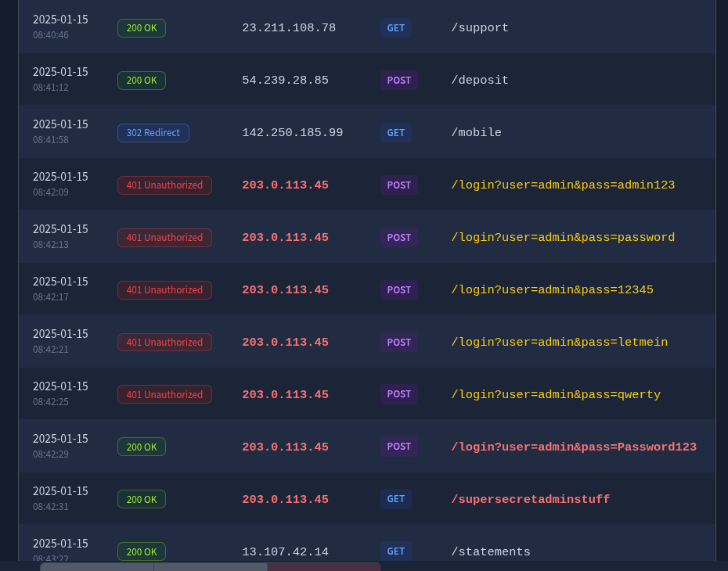Click the 2025-01-15 date on the /support row
728x571 pixels.
click(x=60, y=19)
